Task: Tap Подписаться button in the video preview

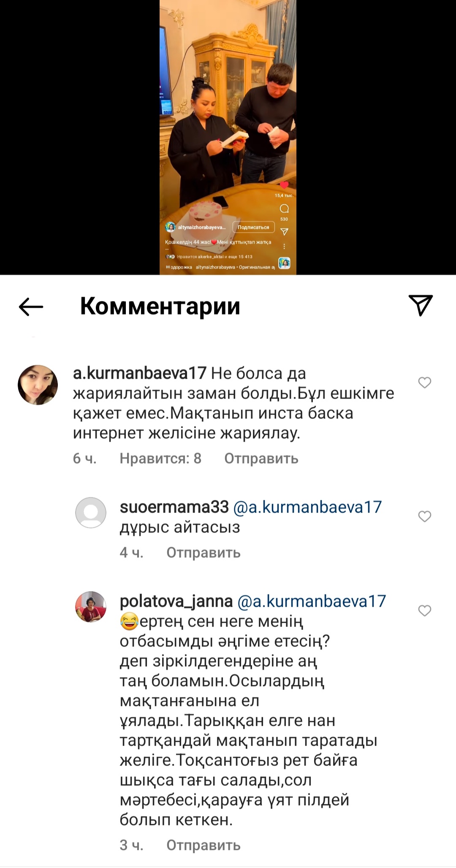Action: coord(253,227)
